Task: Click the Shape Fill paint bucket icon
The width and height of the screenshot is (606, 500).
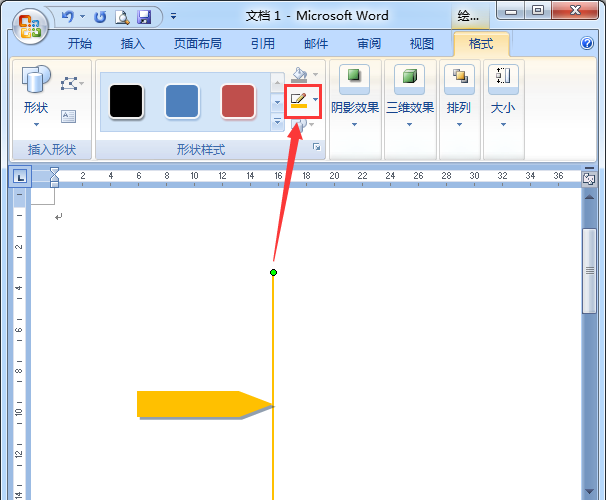Action: [x=299, y=75]
